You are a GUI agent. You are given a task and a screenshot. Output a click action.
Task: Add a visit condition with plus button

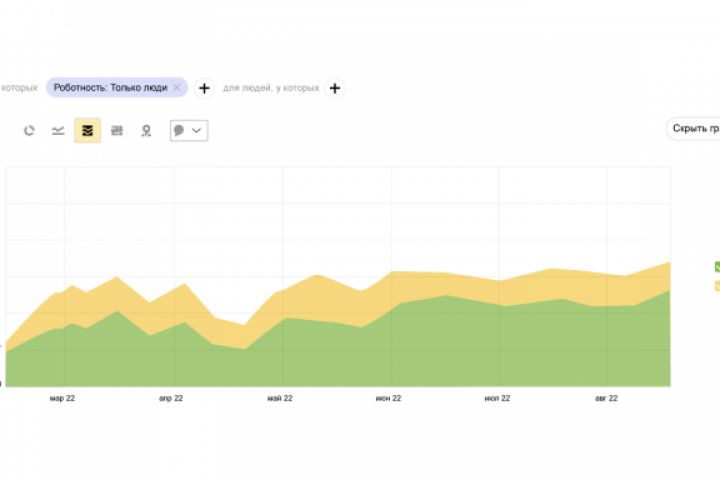[x=204, y=88]
